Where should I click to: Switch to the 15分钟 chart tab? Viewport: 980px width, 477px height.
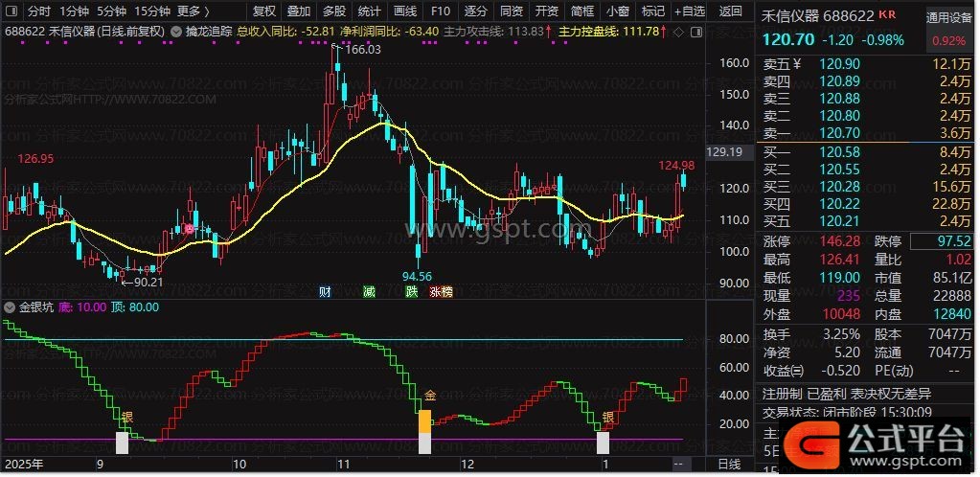pos(151,11)
